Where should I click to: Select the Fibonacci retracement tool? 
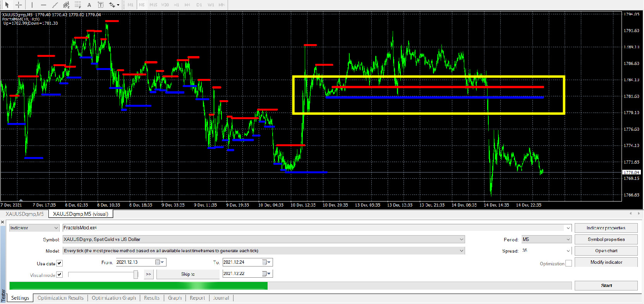click(78, 5)
